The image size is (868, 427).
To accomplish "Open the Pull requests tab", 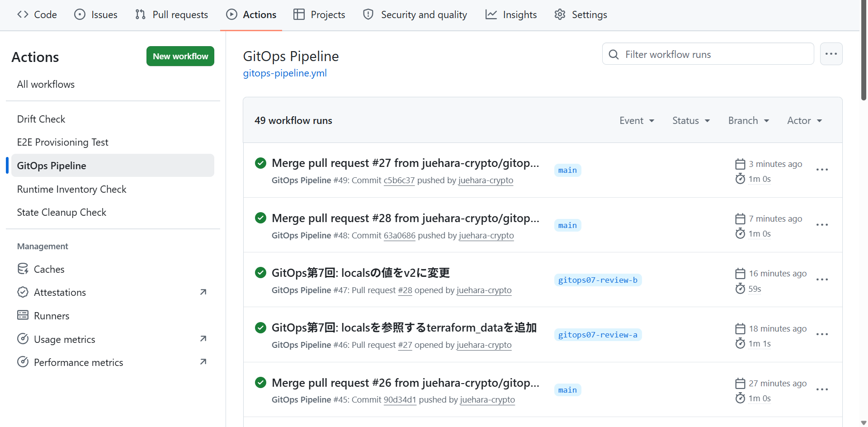I will [171, 14].
